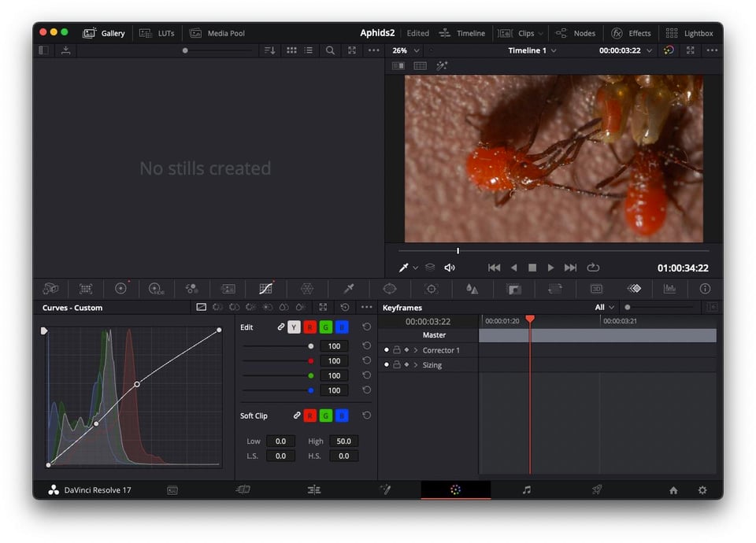Open the qualifier picker mode dropdown
The width and height of the screenshot is (756, 543).
click(415, 268)
